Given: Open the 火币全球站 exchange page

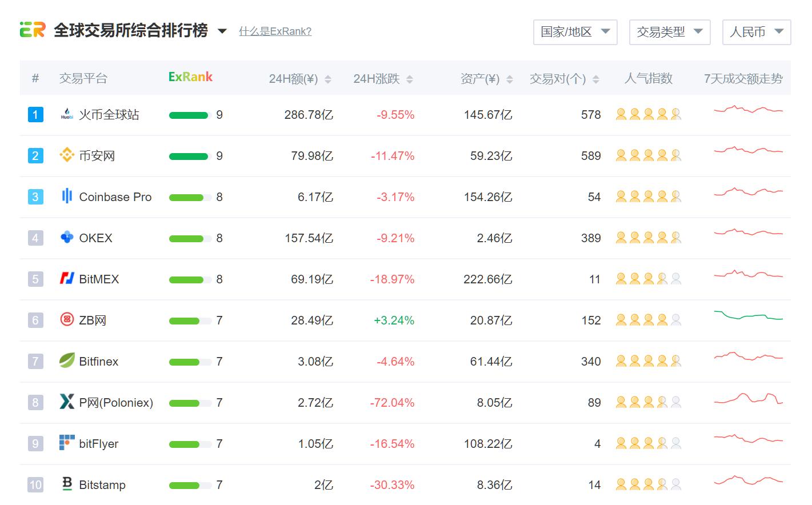Looking at the screenshot, I should [109, 115].
